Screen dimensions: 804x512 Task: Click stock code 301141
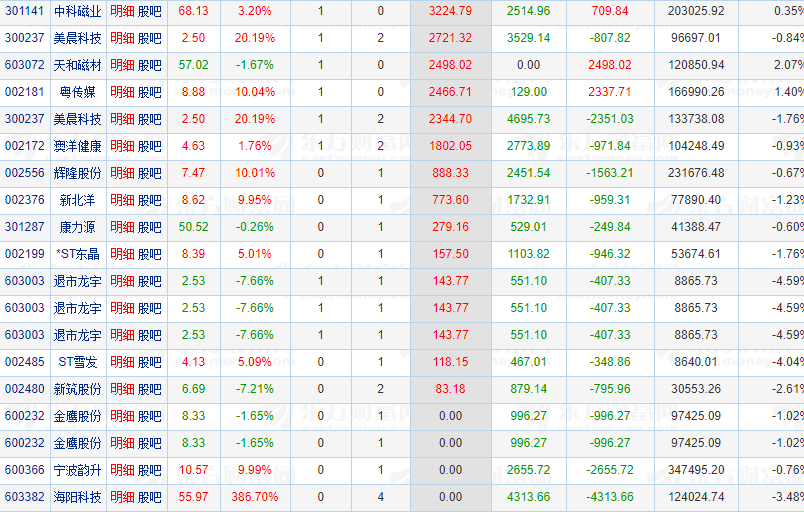point(25,11)
